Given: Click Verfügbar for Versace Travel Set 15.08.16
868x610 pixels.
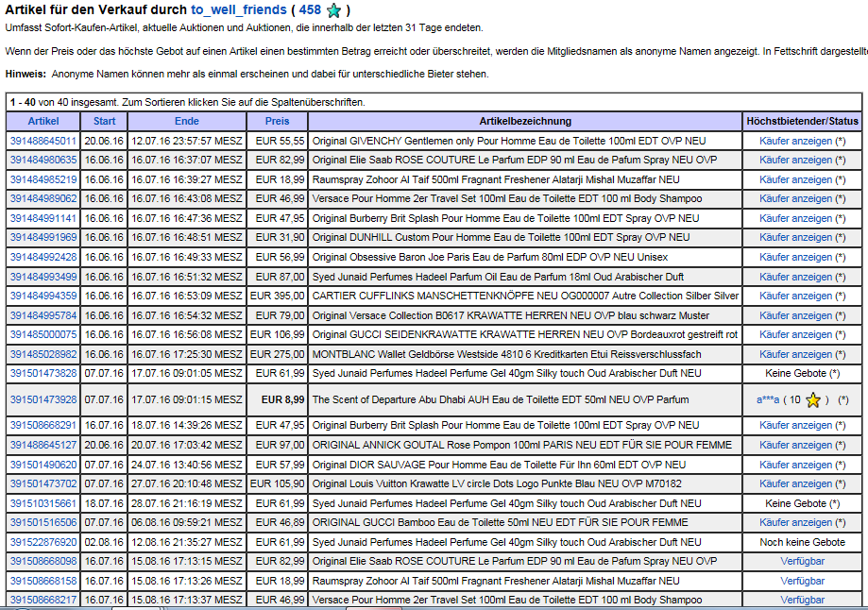Looking at the screenshot, I should click(x=802, y=600).
